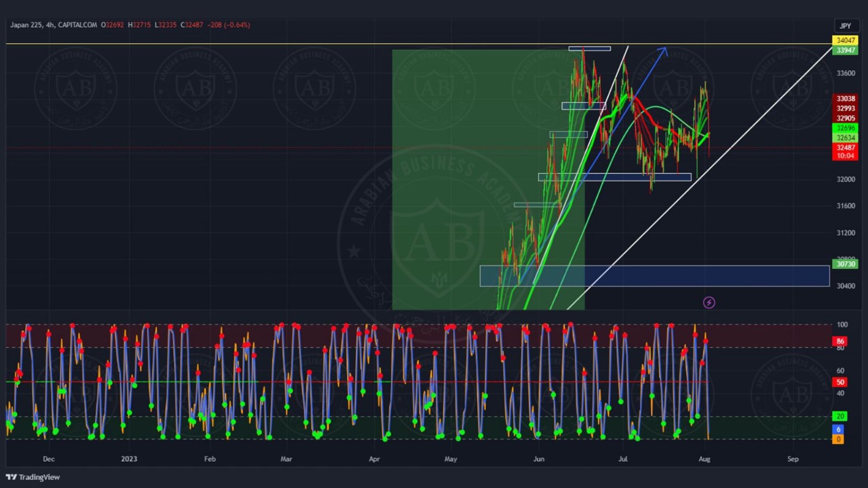Click the 2023 label on time axis
868x488 pixels.
(129, 459)
